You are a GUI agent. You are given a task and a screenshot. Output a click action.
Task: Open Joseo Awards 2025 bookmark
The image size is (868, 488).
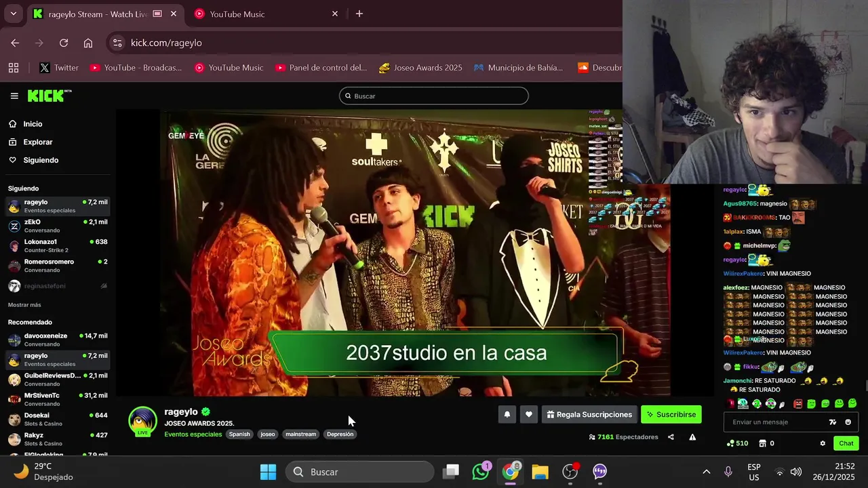(420, 68)
